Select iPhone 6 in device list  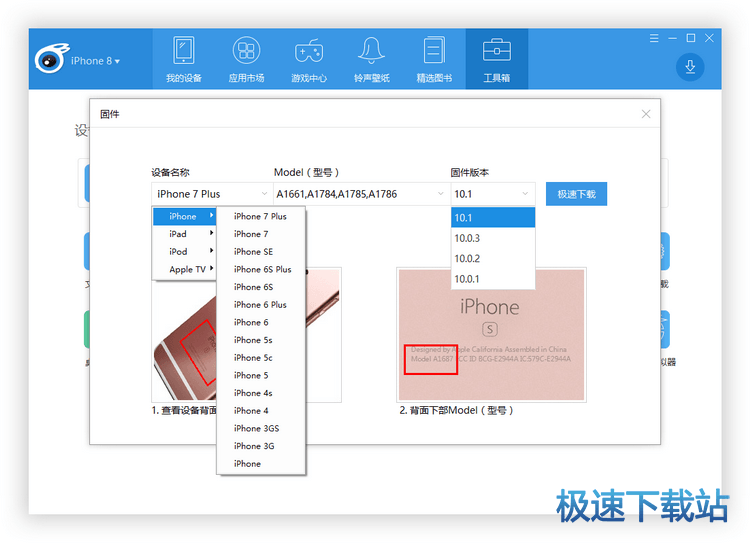(x=261, y=322)
